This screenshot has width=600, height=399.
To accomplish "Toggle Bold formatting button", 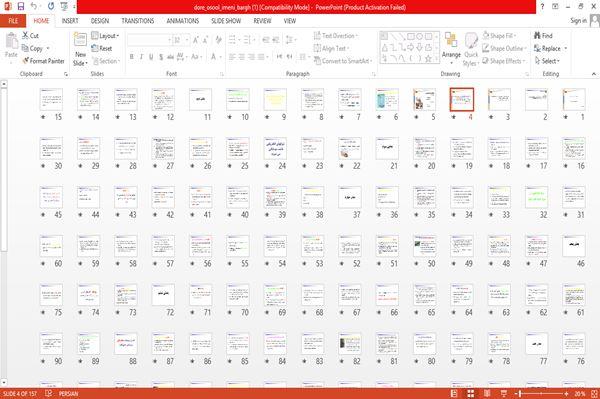I will point(132,57).
